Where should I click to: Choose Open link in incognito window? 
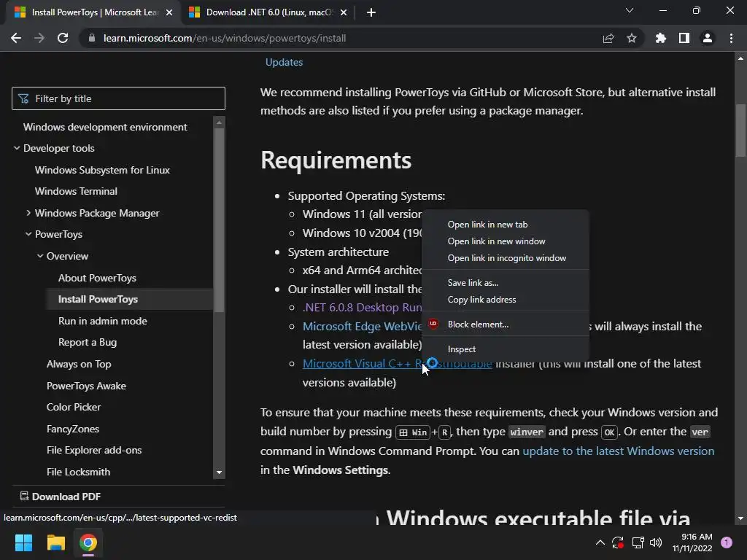tap(506, 258)
